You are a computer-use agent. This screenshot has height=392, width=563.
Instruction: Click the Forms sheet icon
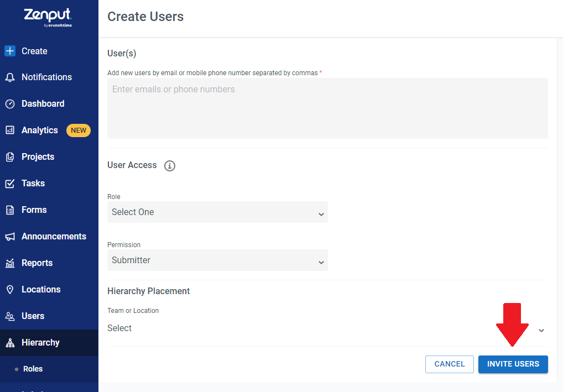pyautogui.click(x=10, y=210)
